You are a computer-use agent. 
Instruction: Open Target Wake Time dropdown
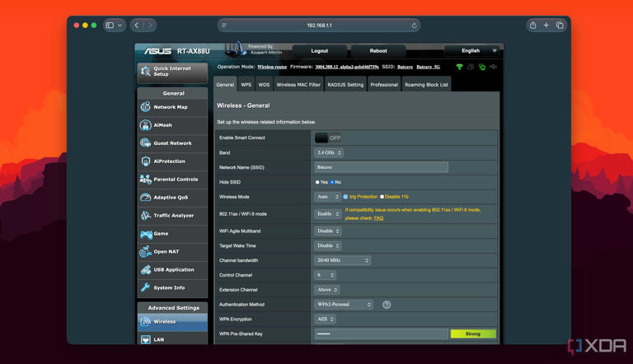328,245
